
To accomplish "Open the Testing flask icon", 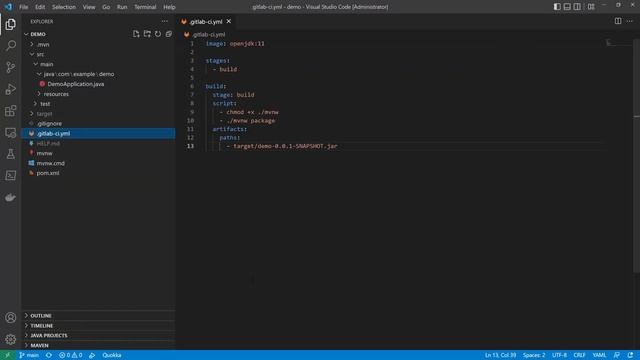I will tap(11, 154).
